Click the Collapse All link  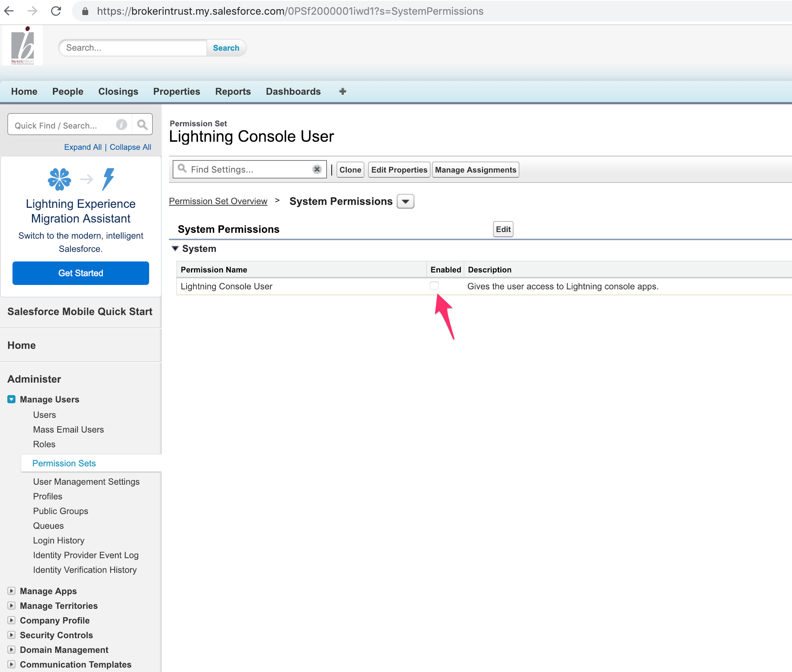[x=130, y=147]
